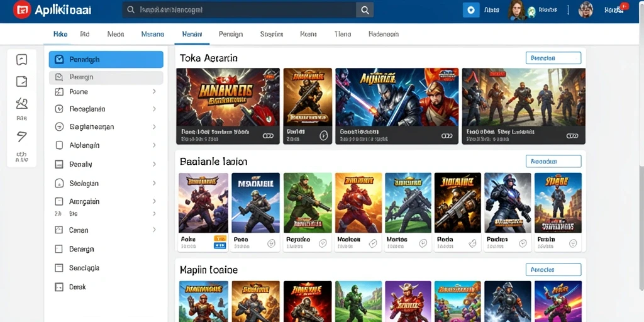644x322 pixels.
Task: Open the blue knight featured banner image
Action: point(397,97)
